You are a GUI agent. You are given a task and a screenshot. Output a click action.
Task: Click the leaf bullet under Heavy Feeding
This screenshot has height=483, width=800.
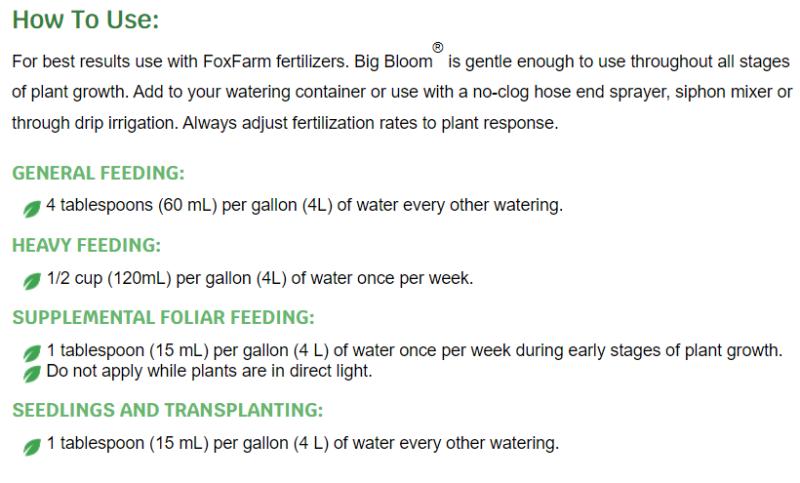pyautogui.click(x=32, y=281)
